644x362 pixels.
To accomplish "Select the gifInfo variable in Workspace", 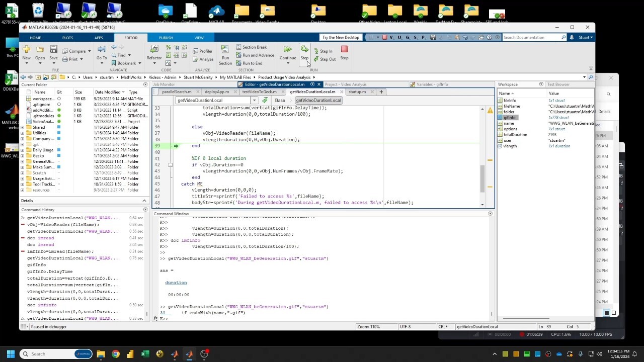I will (509, 117).
